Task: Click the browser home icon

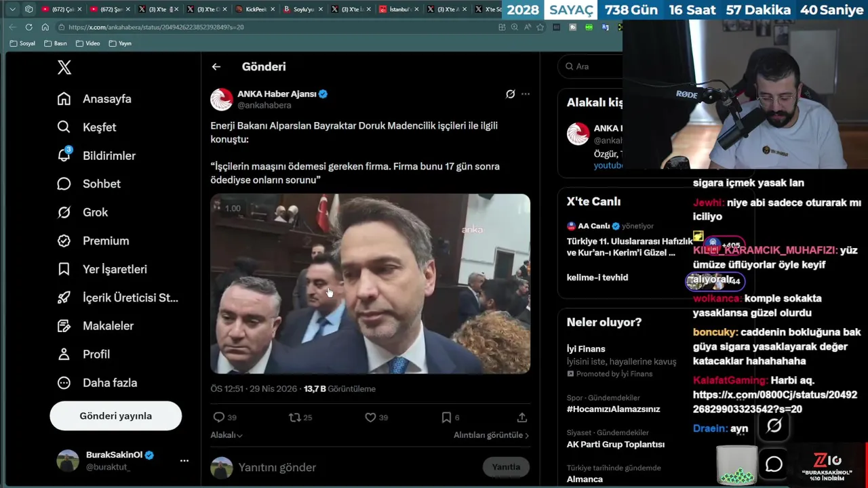Action: pyautogui.click(x=45, y=27)
